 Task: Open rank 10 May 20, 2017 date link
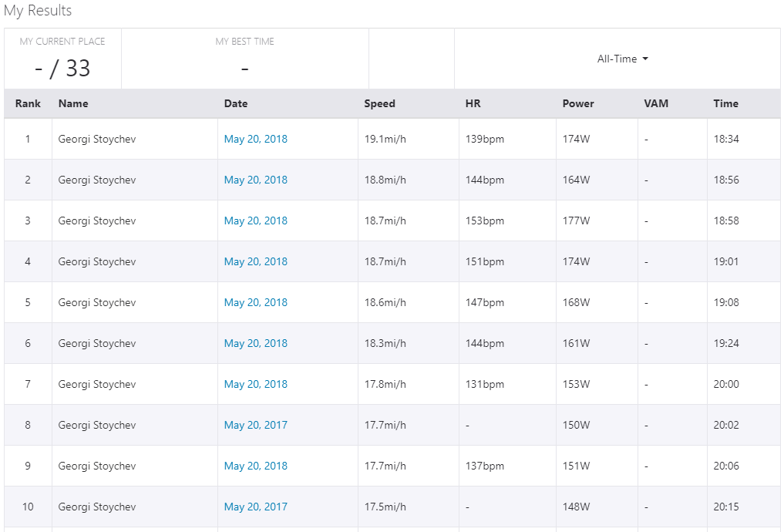click(x=255, y=507)
